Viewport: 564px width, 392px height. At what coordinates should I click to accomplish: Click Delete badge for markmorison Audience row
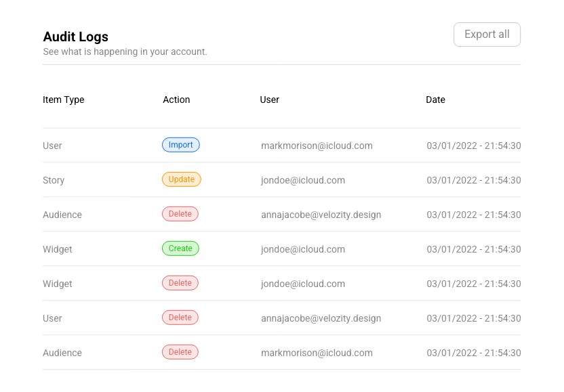tap(180, 352)
